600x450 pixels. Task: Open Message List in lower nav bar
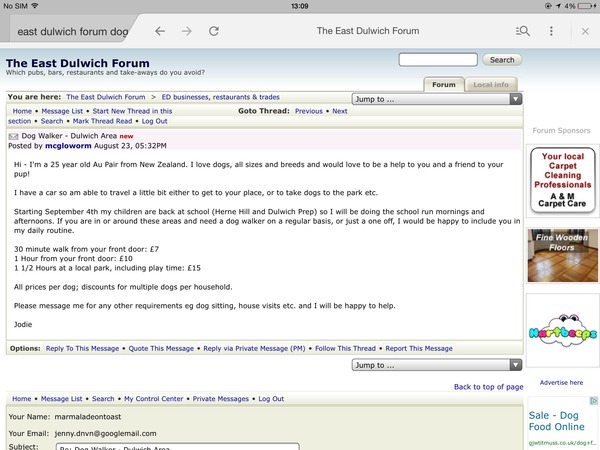click(62, 399)
